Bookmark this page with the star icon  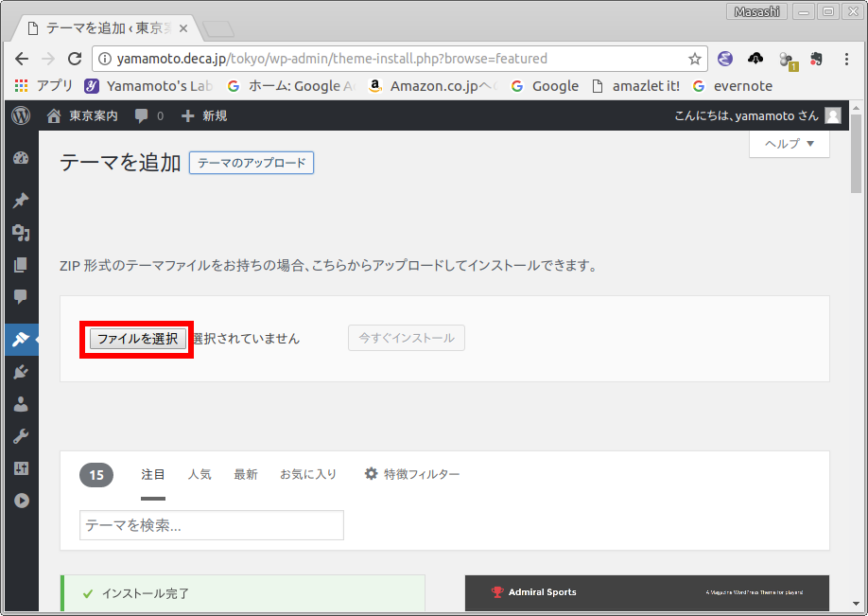(x=695, y=59)
